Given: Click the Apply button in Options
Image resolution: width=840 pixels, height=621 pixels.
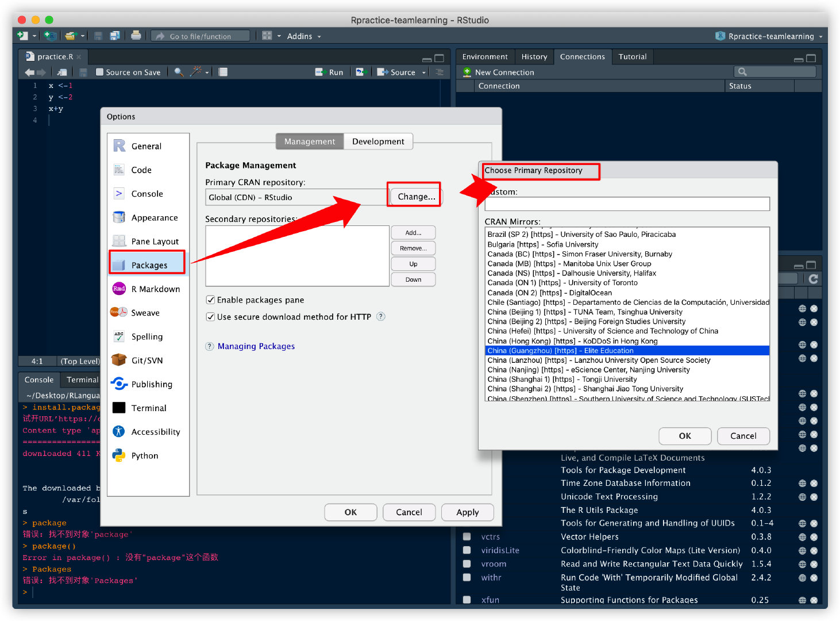Looking at the screenshot, I should (468, 512).
